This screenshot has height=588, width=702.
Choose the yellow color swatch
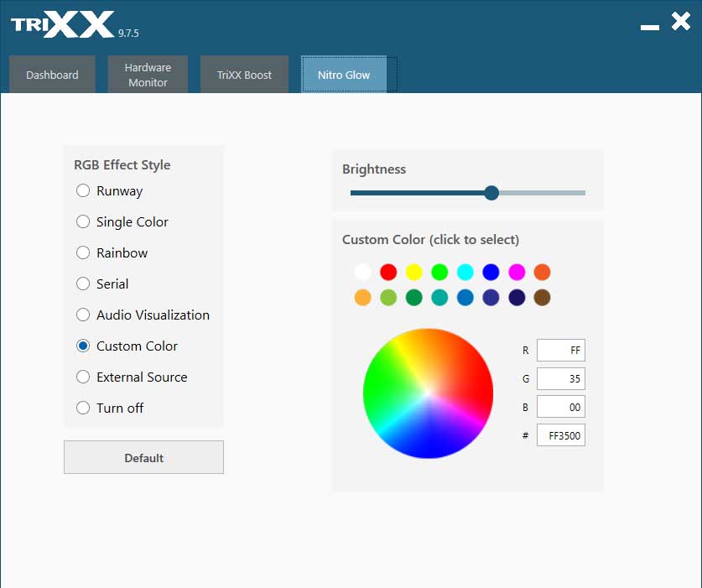tap(414, 272)
